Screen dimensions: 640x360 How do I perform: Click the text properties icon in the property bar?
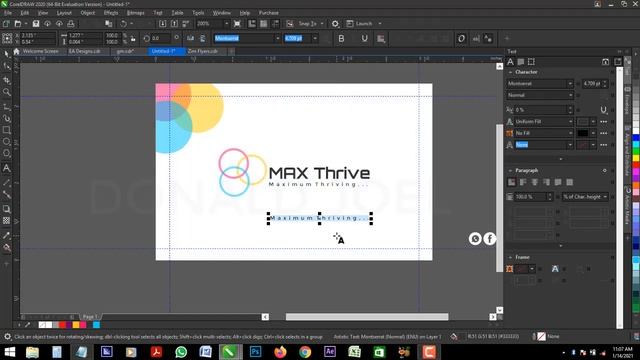488,38
